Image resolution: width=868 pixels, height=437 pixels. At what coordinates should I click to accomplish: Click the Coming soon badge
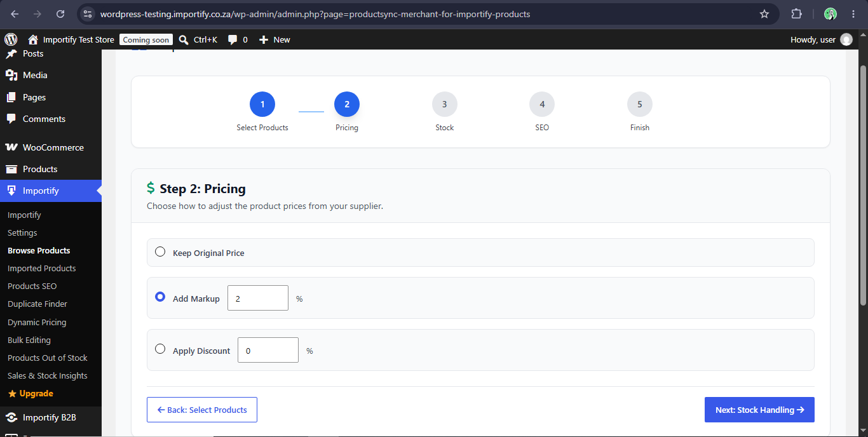click(146, 39)
